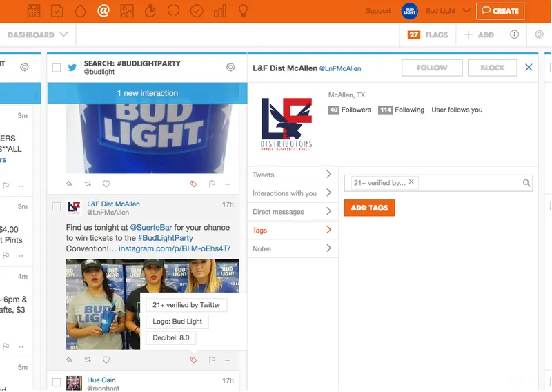
Task: Click red tag icon on L&F Dist McAllen tweet
Action: tap(193, 360)
